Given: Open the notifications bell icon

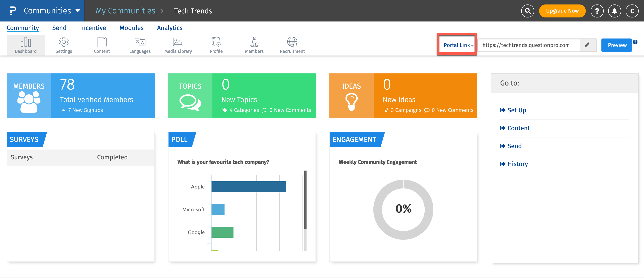Looking at the screenshot, I should tap(614, 11).
